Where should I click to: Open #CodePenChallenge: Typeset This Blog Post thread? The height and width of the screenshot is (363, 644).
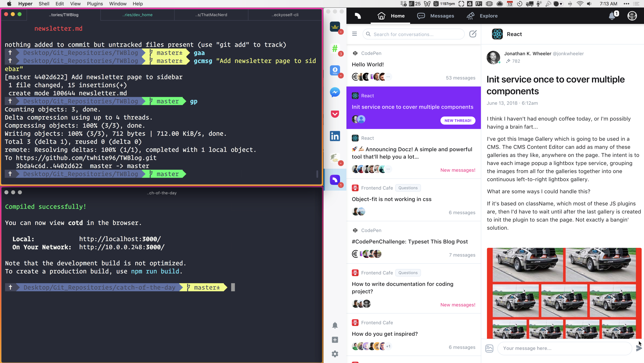pyautogui.click(x=413, y=242)
